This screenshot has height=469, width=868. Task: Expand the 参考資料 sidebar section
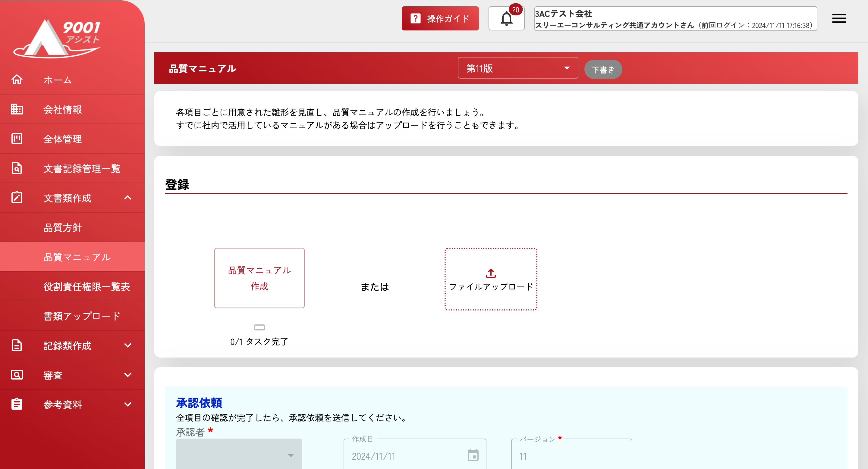(128, 404)
